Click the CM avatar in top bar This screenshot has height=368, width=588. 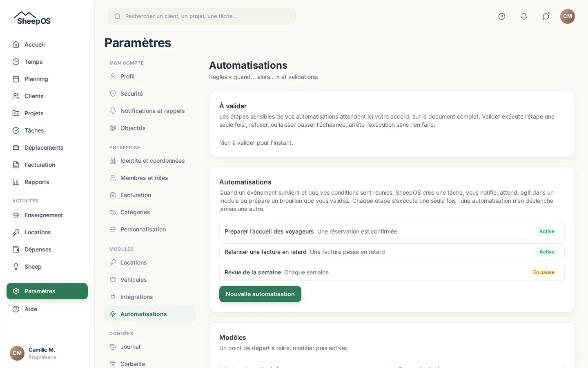[x=568, y=16]
